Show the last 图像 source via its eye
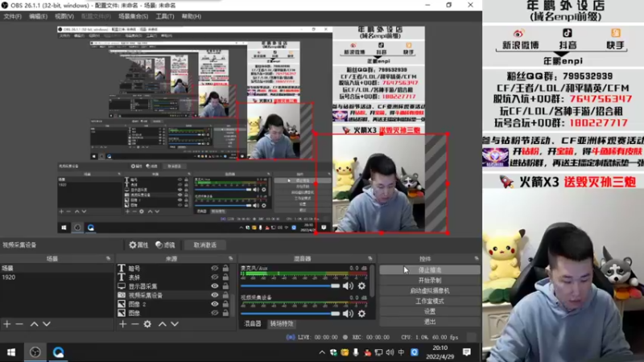Viewport: 644px width, 362px height. tap(214, 313)
